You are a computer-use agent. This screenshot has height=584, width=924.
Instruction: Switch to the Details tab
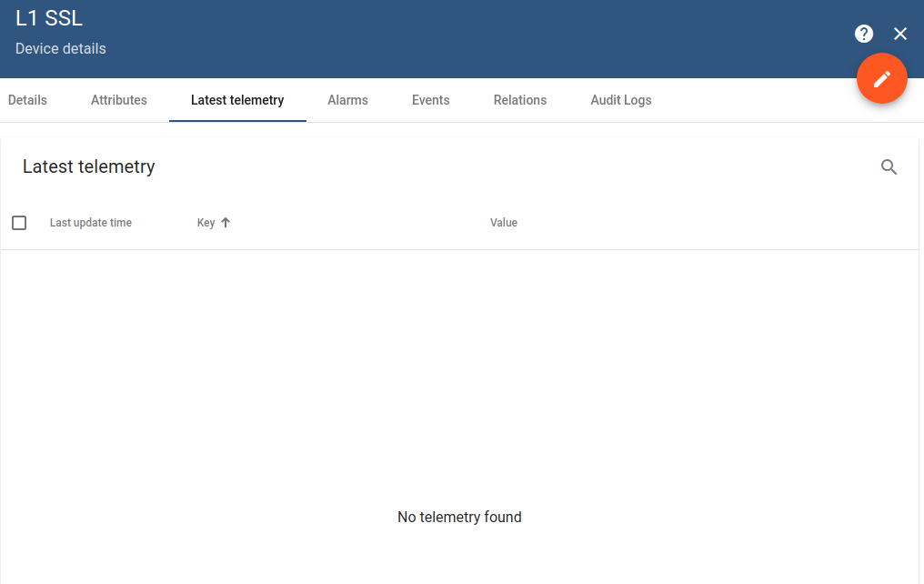pyautogui.click(x=27, y=100)
